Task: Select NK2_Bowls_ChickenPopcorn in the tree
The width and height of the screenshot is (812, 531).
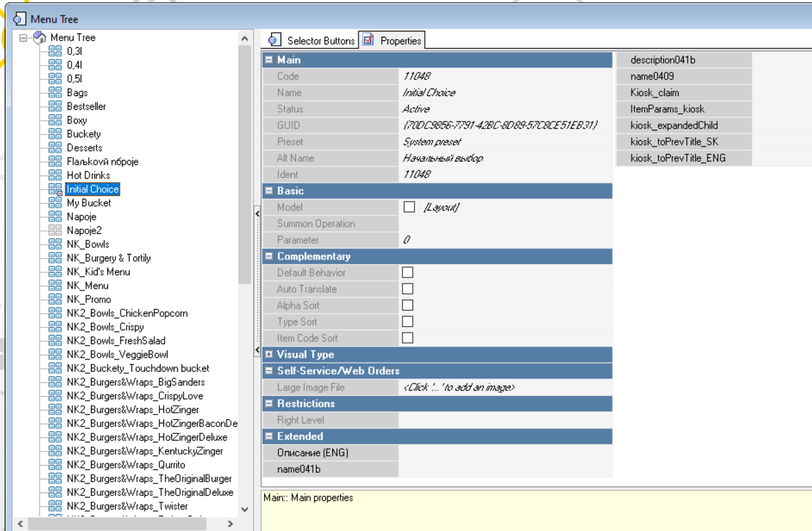Action: [x=127, y=313]
